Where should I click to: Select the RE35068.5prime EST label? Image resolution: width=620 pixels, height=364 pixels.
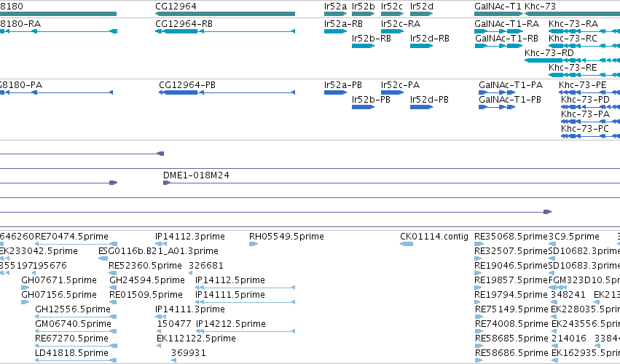tap(511, 237)
